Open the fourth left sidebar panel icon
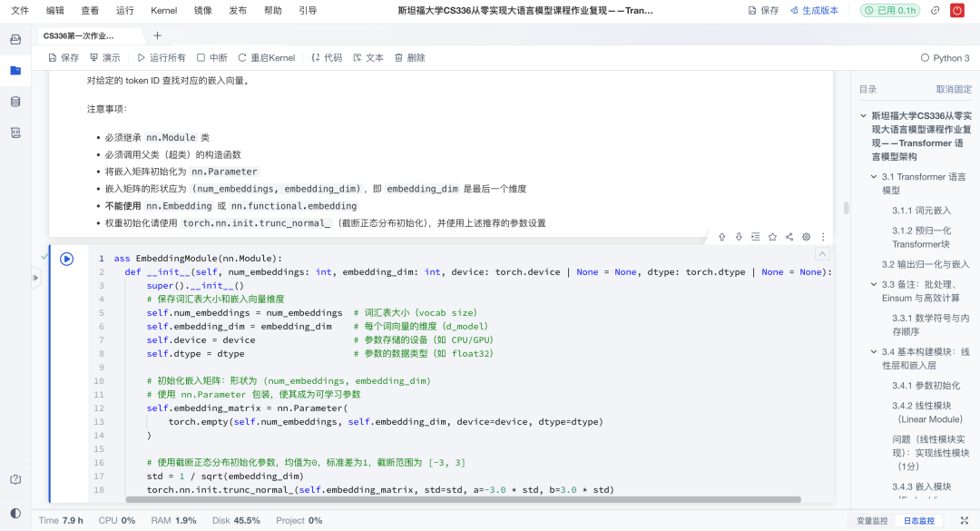 pos(15,132)
